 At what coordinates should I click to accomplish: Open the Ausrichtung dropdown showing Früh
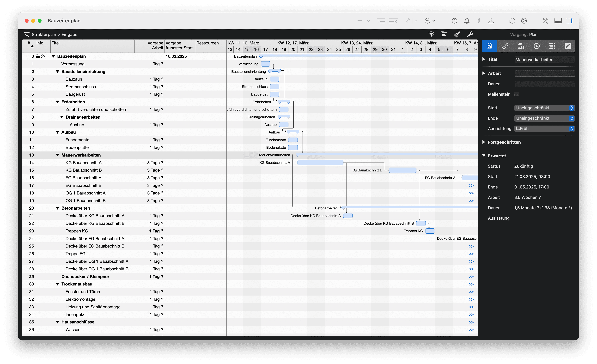[544, 129]
